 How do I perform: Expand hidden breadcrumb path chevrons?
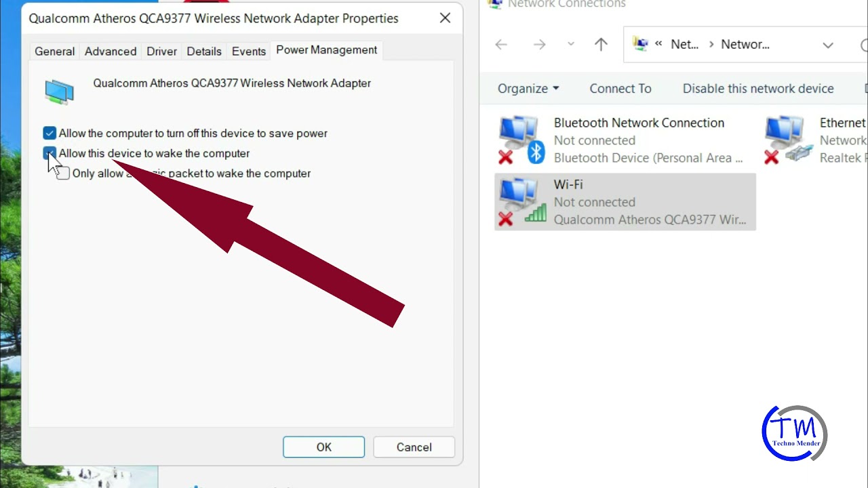pyautogui.click(x=658, y=44)
